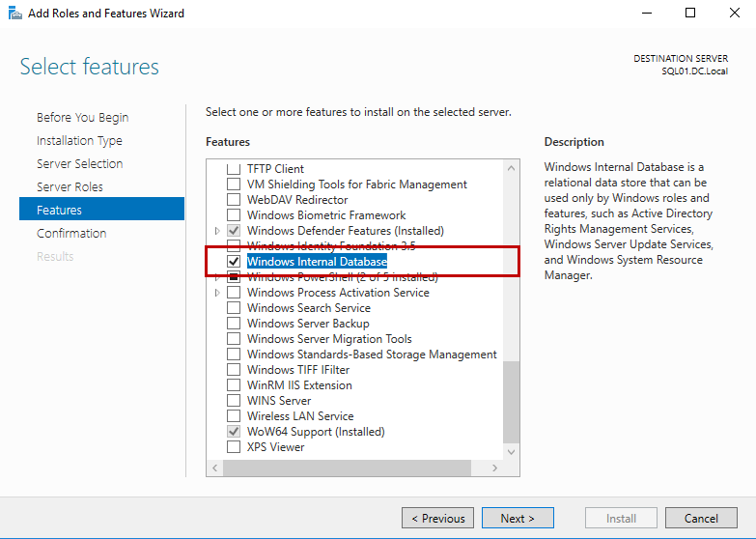Check the TFTP Client checkbox
The height and width of the screenshot is (539, 756).
click(x=233, y=169)
